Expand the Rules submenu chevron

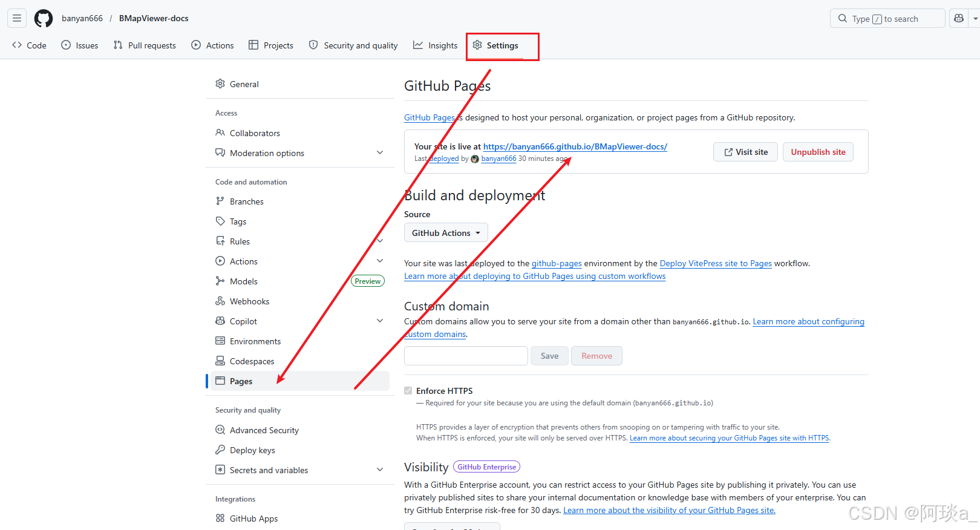coord(380,241)
